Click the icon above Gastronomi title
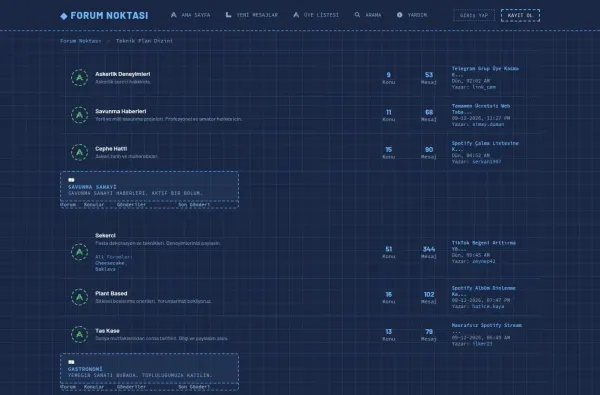The image size is (600, 395). [71, 362]
